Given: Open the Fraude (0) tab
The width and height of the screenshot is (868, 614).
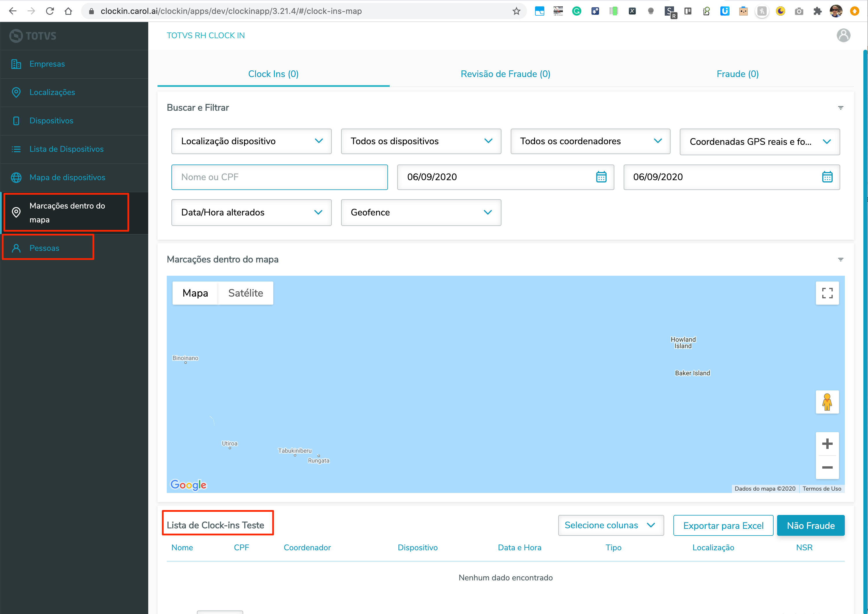Looking at the screenshot, I should (x=737, y=74).
